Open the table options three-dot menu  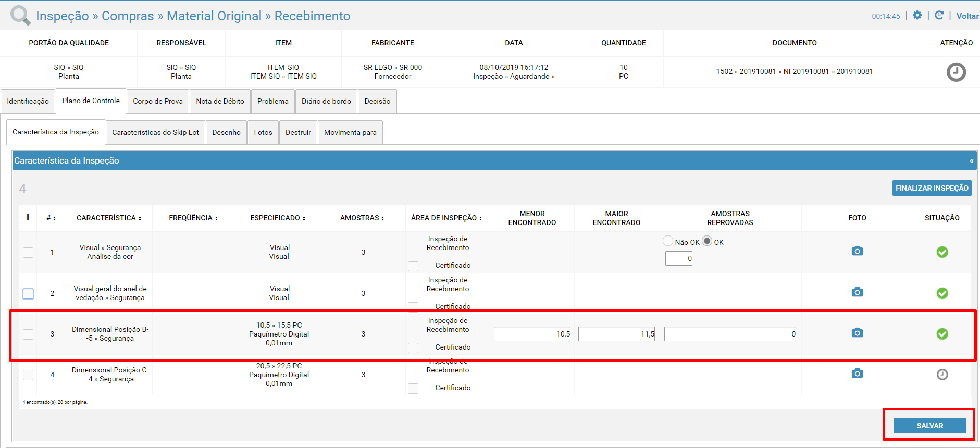click(x=28, y=217)
